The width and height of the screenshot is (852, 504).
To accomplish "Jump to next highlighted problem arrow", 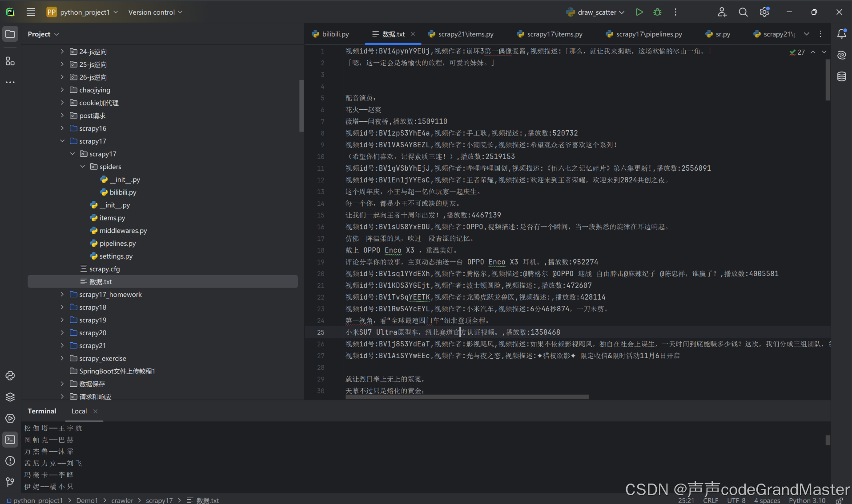I will click(x=824, y=52).
